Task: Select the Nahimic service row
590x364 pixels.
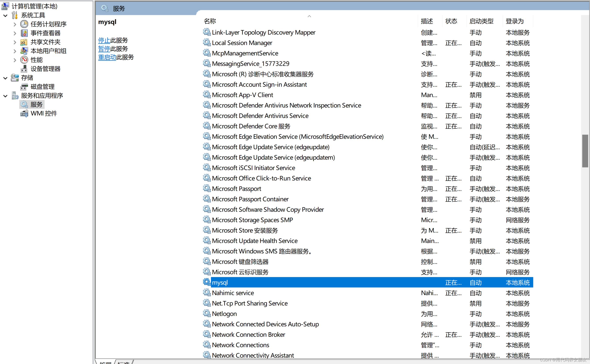Action: 233,293
